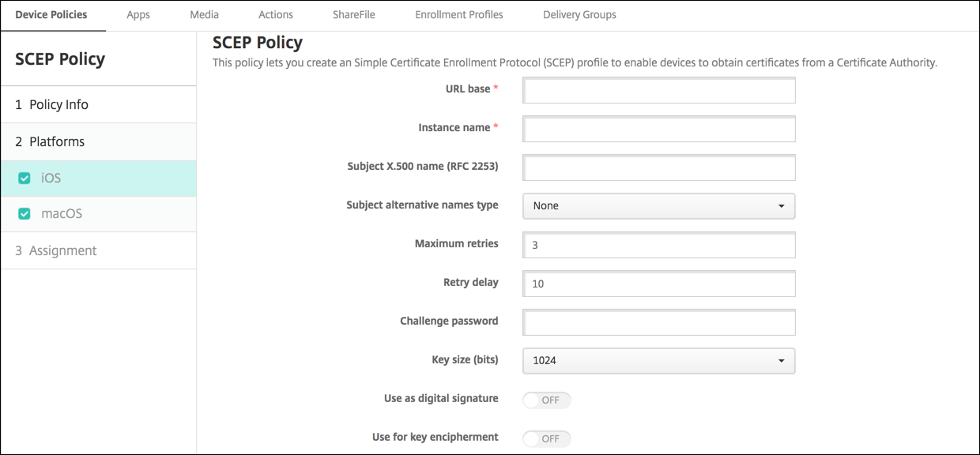Click the Challenge password field

(x=658, y=322)
